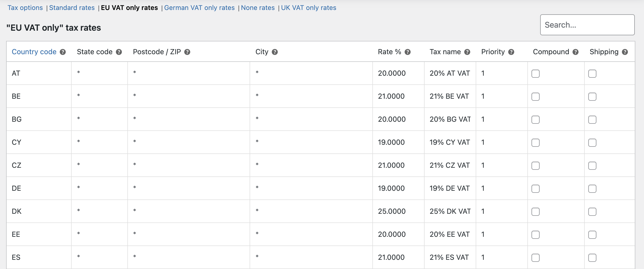The width and height of the screenshot is (644, 269).
Task: Click the City column help icon
Action: (x=275, y=52)
